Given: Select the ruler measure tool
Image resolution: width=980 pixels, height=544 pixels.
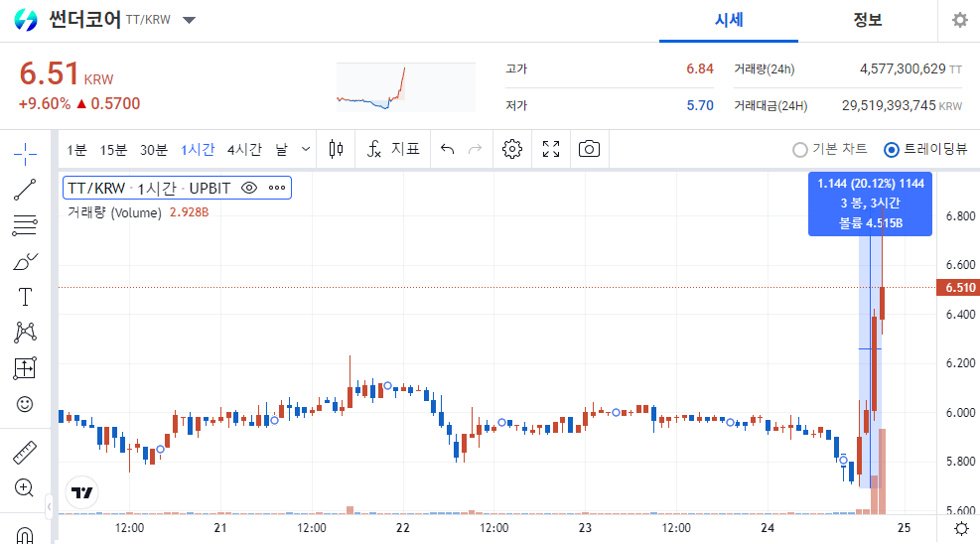Looking at the screenshot, I should click(x=25, y=453).
